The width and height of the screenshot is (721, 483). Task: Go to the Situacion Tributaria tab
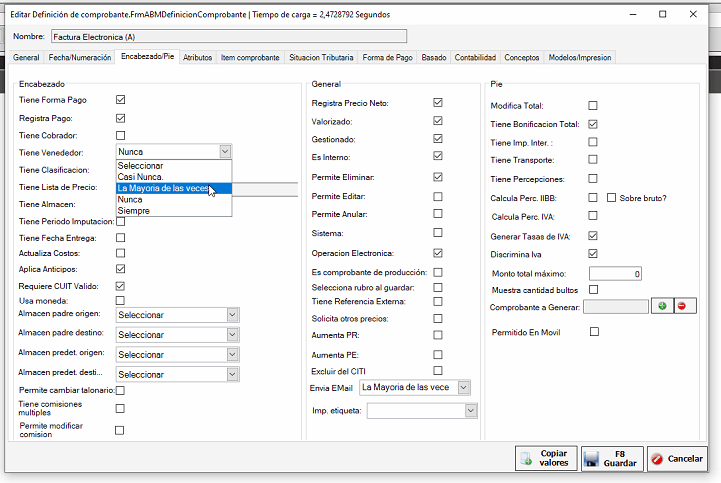click(x=321, y=58)
